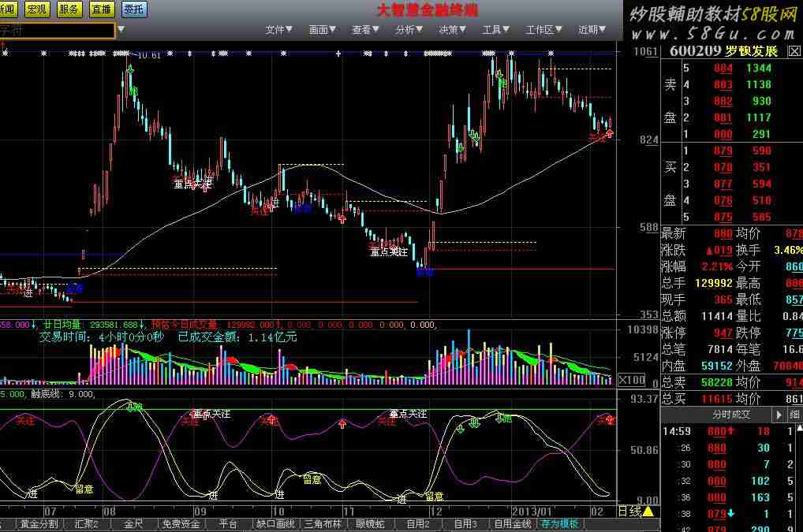803x532 pixels.
Task: Click the stock code input box
Action: pyautogui.click(x=56, y=30)
